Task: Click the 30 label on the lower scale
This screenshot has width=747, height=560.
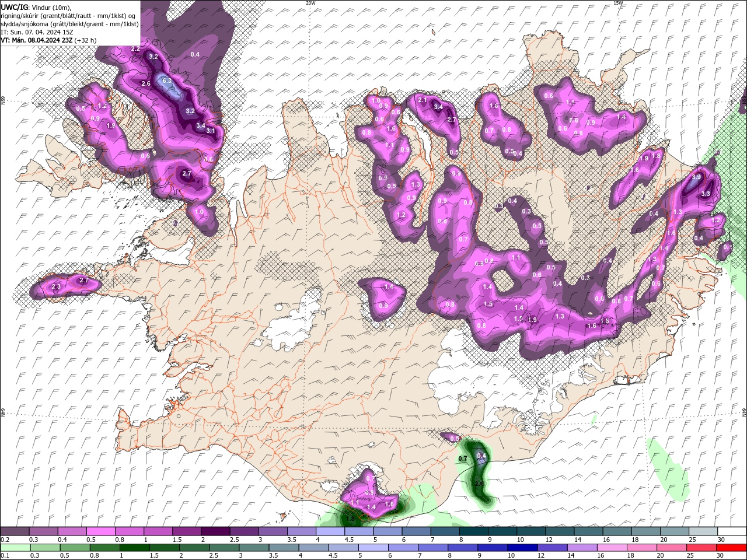Action: tap(720, 556)
